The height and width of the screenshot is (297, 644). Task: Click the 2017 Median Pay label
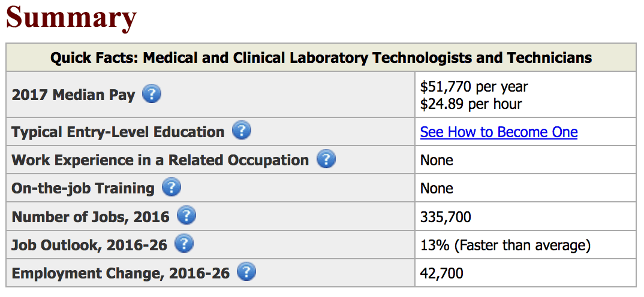tap(73, 95)
